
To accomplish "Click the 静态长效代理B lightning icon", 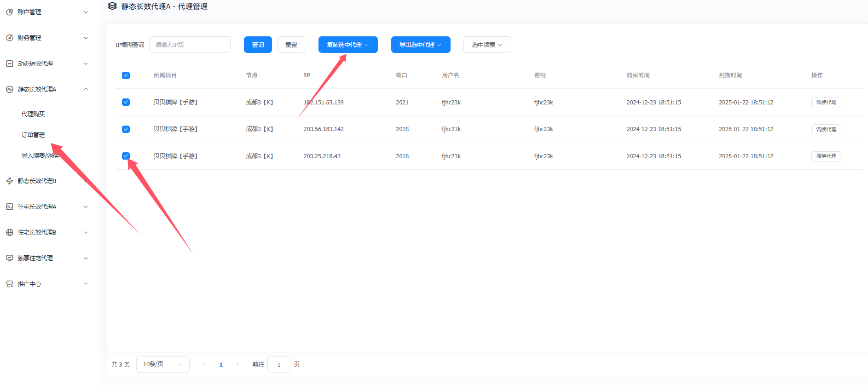I will (x=10, y=181).
